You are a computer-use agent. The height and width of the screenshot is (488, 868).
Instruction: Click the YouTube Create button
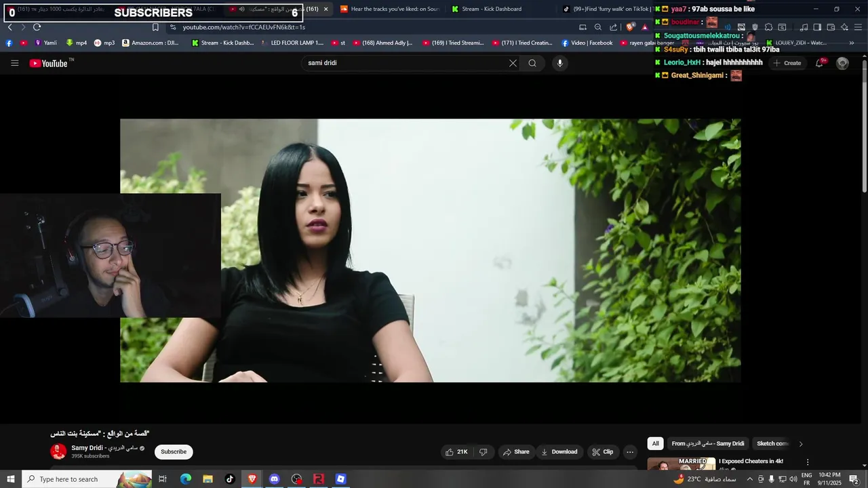(x=787, y=63)
